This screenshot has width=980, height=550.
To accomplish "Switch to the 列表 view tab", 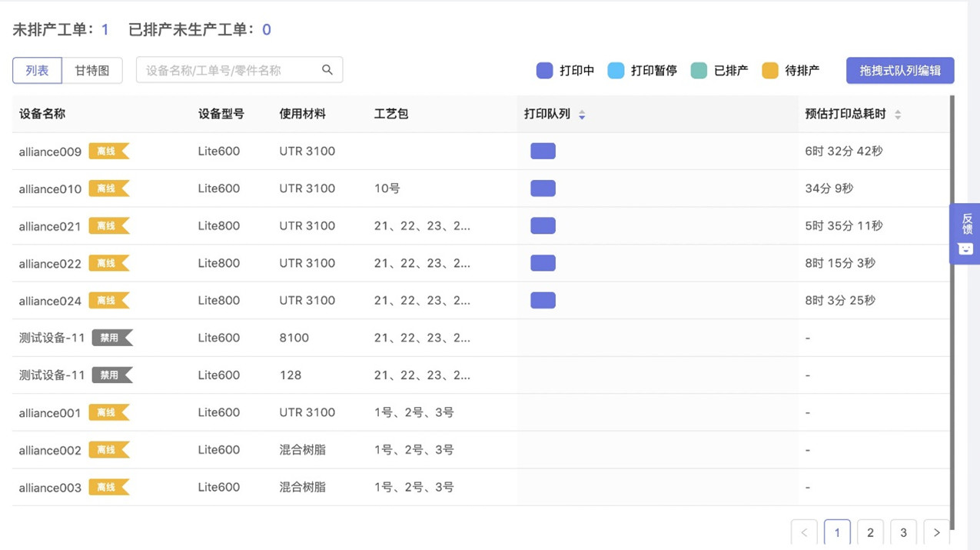I will pos(37,71).
